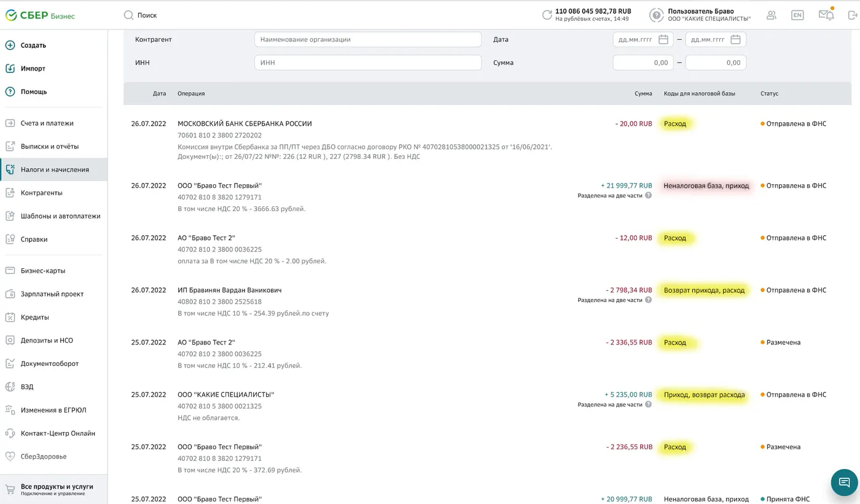Click help icon for 2 798,34 split
This screenshot has height=504, width=860.
(x=648, y=300)
